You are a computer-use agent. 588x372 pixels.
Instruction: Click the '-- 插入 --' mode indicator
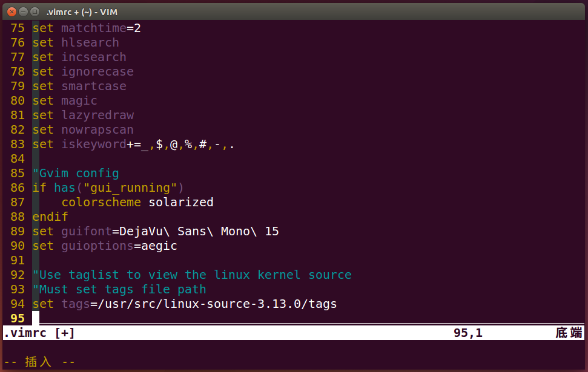(39, 362)
